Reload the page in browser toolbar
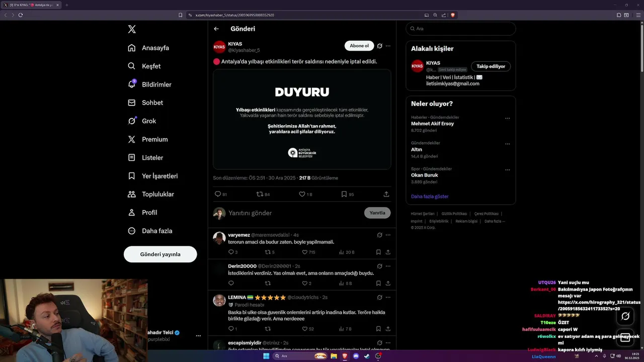This screenshot has height=362, width=644. pos(21,15)
